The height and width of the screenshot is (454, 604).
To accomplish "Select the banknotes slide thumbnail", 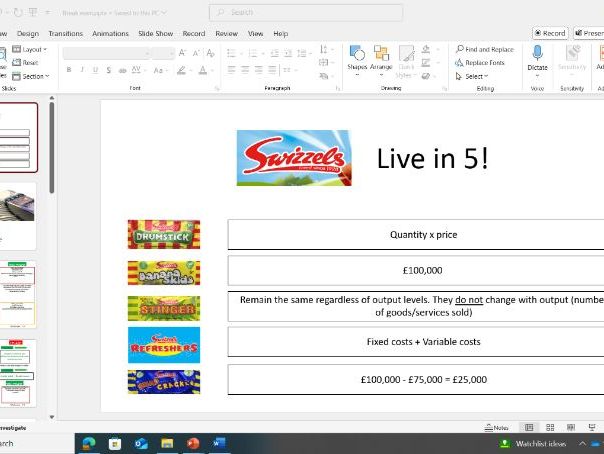I will tap(18, 216).
